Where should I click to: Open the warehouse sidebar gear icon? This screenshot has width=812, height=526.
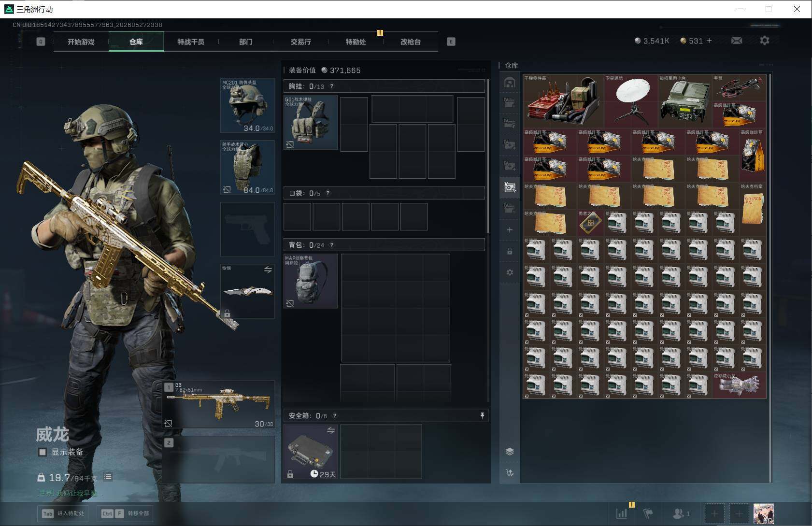[x=510, y=272]
